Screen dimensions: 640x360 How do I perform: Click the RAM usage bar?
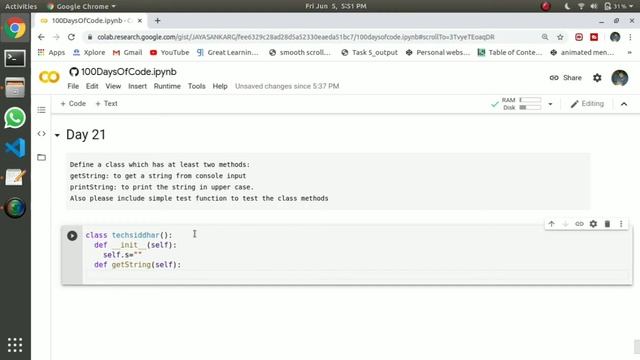[x=530, y=100]
